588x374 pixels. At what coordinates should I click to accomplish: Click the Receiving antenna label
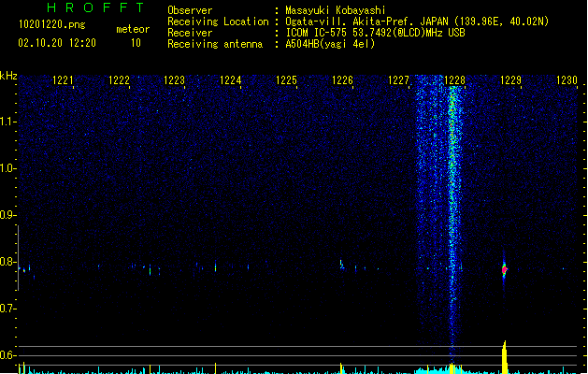[215, 44]
